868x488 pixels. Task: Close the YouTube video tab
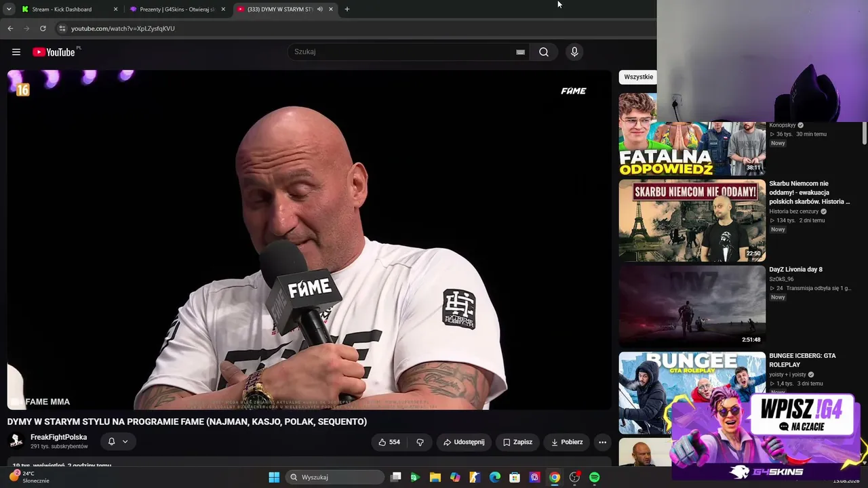331,9
